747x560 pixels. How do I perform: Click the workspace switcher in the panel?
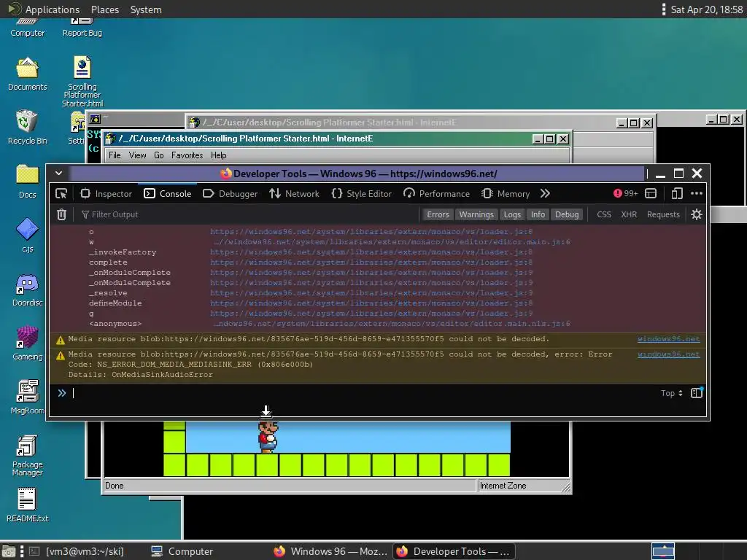(663, 551)
